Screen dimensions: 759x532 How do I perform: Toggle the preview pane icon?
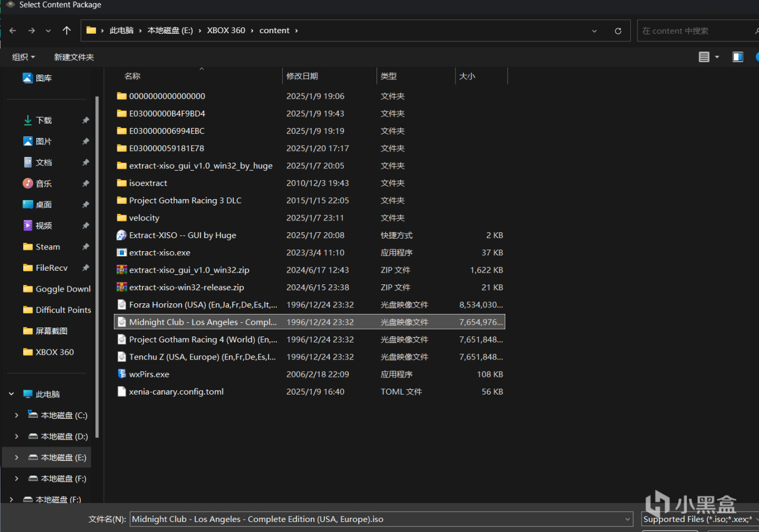click(x=738, y=57)
